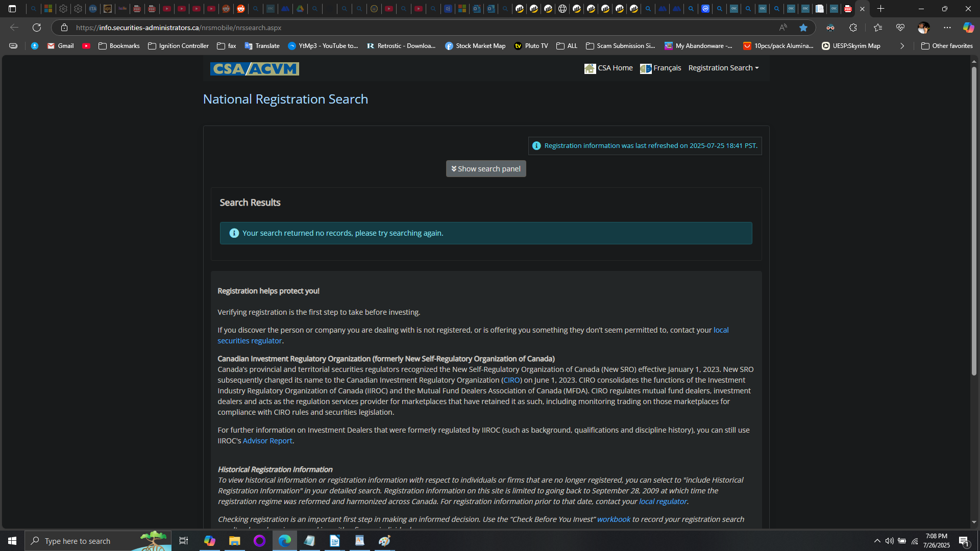Close the current active tab
This screenshot has width=980, height=551.
[x=863, y=9]
